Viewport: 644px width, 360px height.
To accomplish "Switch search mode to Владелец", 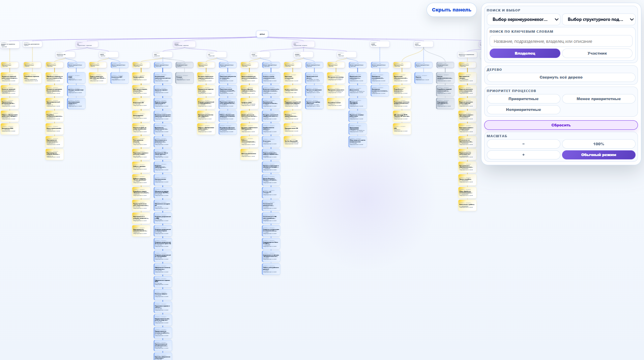I will 525,53.
